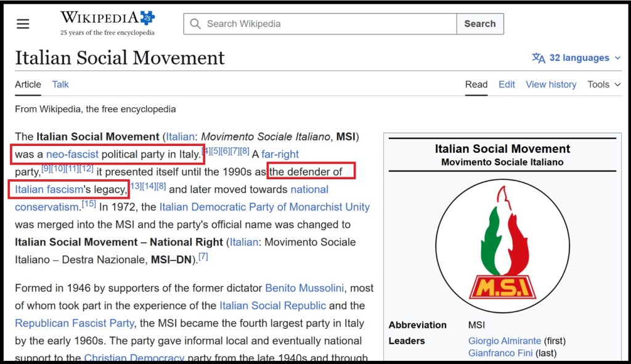
Task: Open the View history tab
Action: point(551,84)
